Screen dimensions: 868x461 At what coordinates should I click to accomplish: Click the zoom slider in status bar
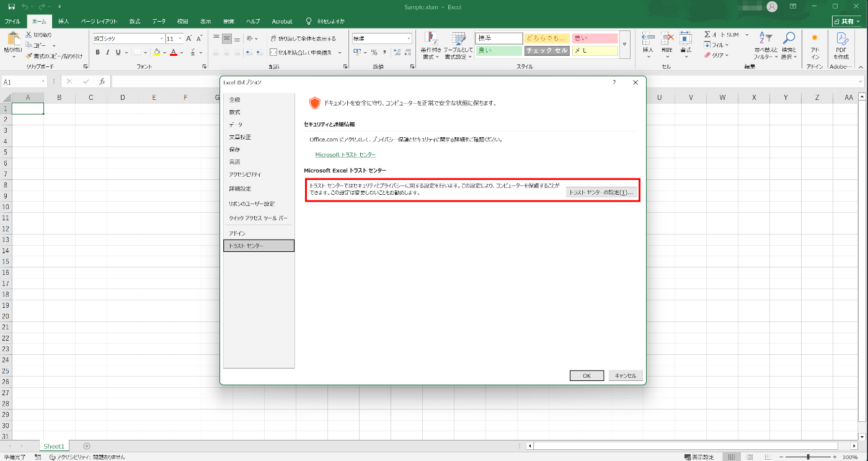(x=808, y=457)
